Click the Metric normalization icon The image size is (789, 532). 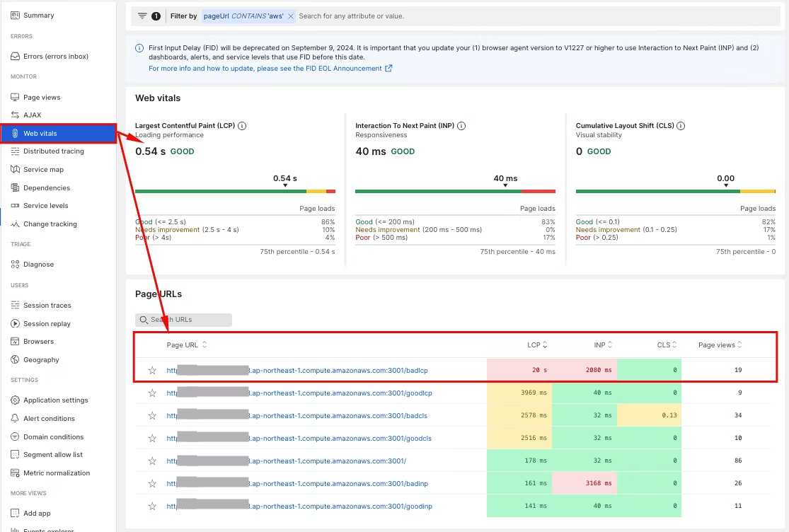click(15, 473)
